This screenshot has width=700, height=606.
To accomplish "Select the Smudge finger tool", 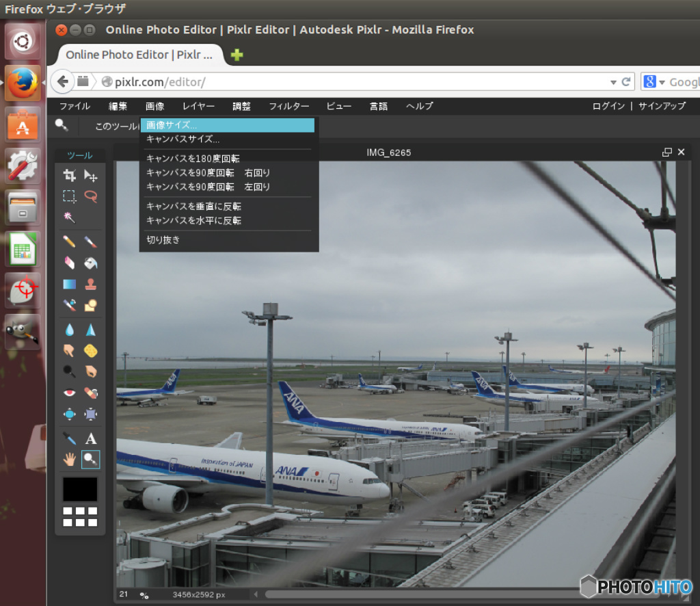I will coord(69,351).
